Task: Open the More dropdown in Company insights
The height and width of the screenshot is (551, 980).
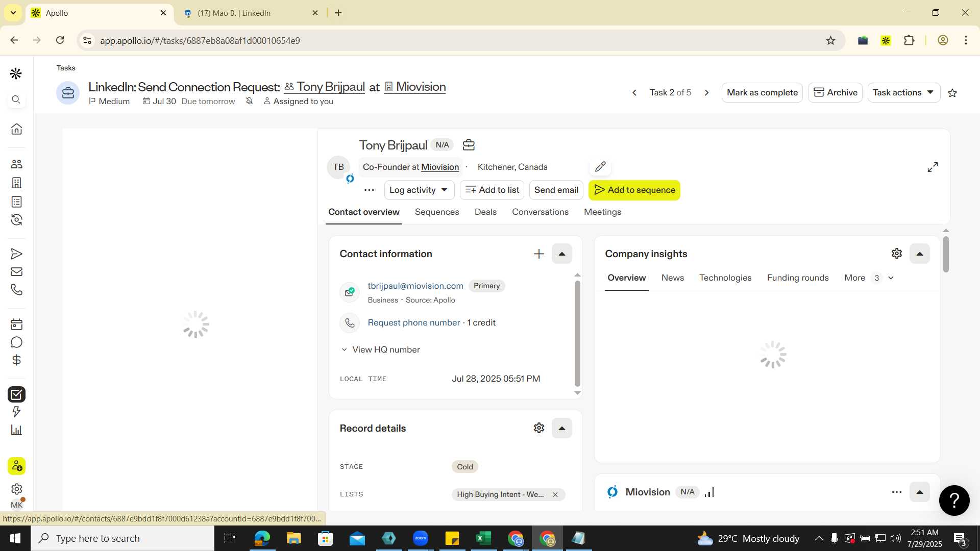Action: (869, 278)
